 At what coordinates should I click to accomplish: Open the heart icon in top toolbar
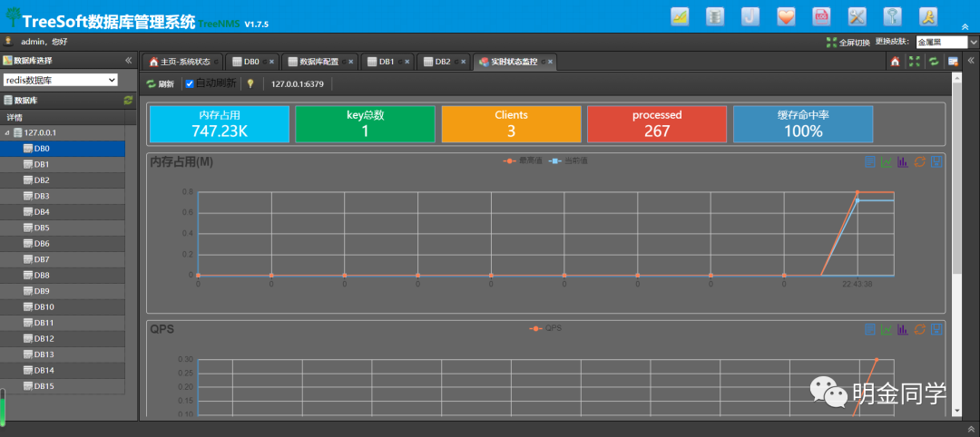pyautogui.click(x=787, y=16)
